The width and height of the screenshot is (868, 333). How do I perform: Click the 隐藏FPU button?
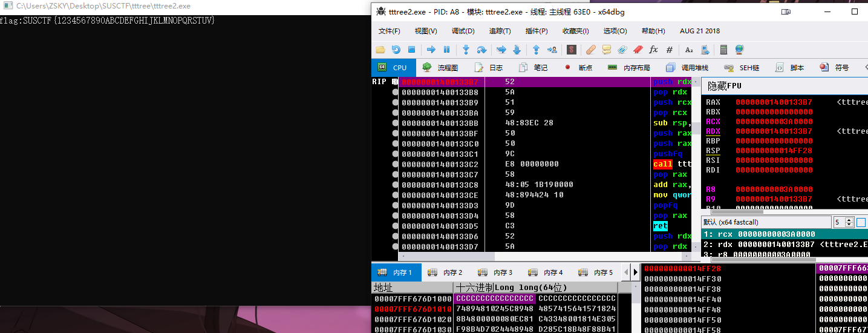725,86
